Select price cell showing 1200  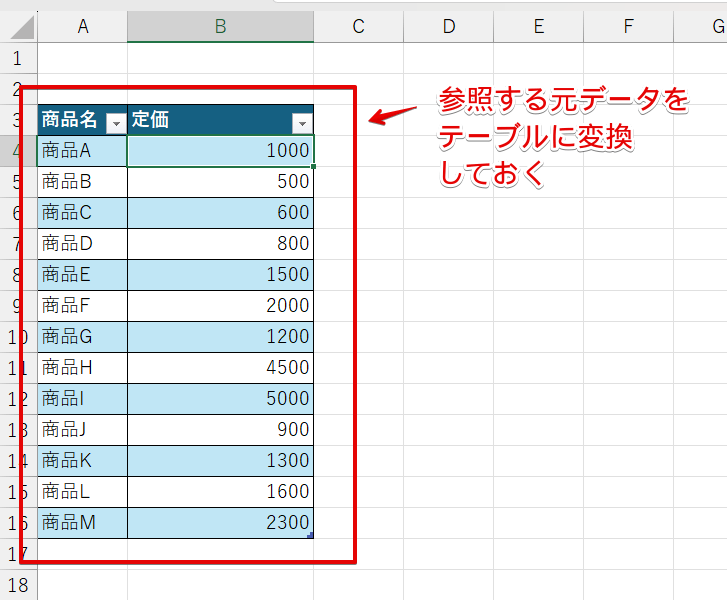coord(221,337)
